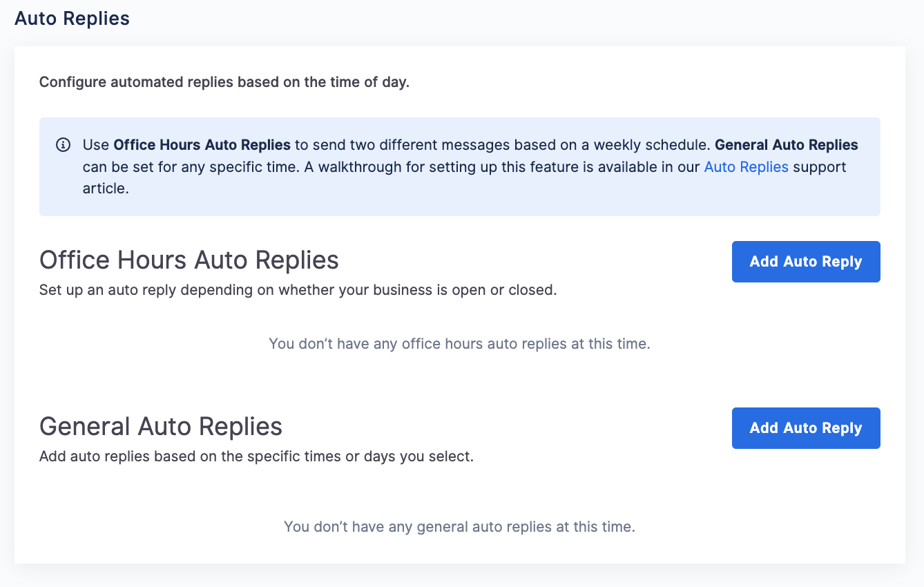Click the info circle icon in the blue banner
Screen dimensions: 924x587
(63, 145)
